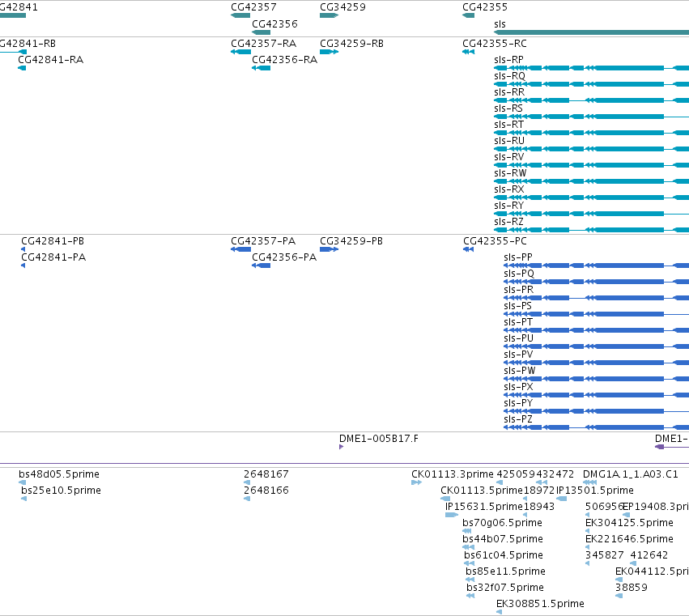Select EST EK308851.5prime
This screenshot has width=689, height=616.
[x=540, y=604]
